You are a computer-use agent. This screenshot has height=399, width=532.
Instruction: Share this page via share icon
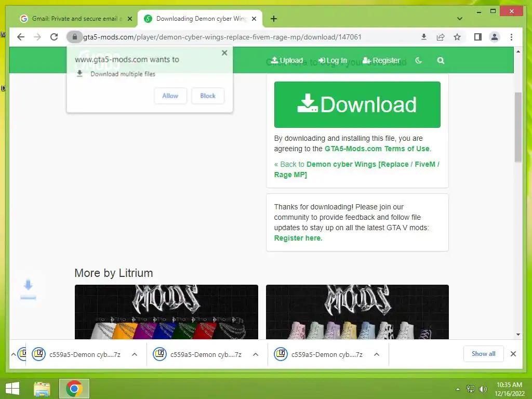point(441,37)
